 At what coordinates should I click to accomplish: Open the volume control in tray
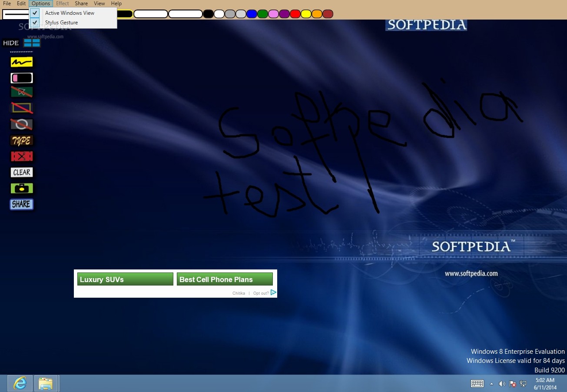(502, 384)
